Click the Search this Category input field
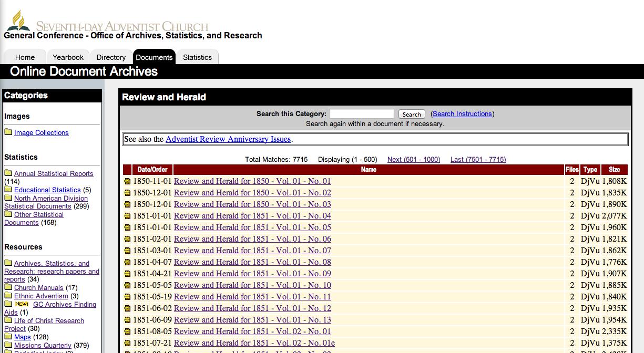 click(x=362, y=113)
